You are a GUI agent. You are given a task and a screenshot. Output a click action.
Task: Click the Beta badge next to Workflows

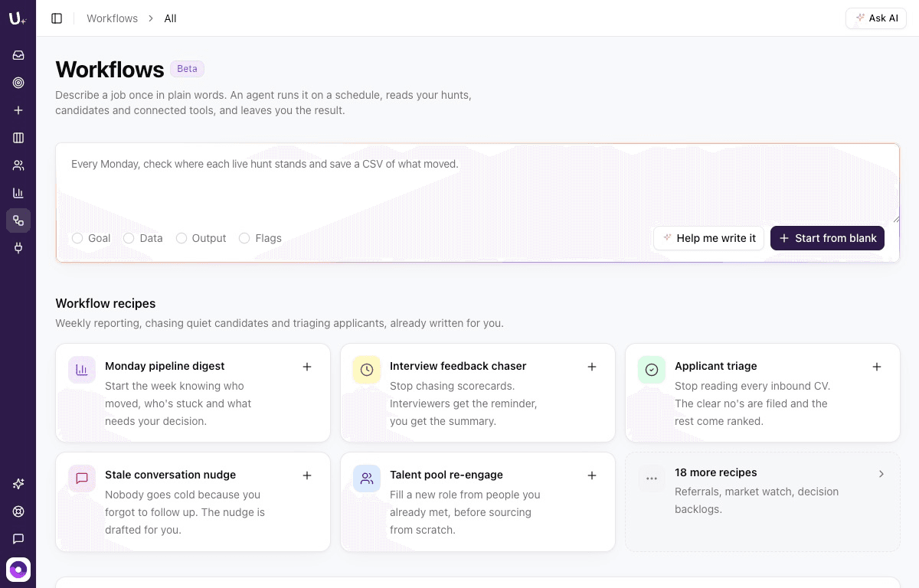pyautogui.click(x=187, y=69)
